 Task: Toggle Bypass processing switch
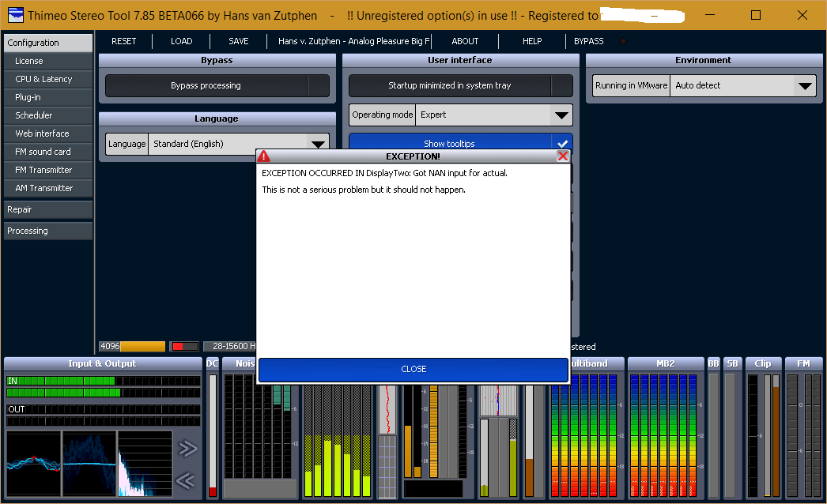pyautogui.click(x=217, y=85)
